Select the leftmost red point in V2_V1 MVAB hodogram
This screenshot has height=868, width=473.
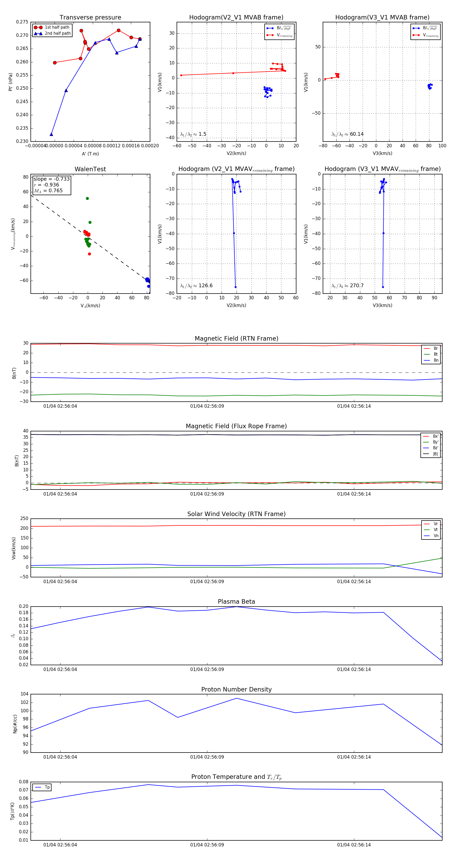pos(181,75)
